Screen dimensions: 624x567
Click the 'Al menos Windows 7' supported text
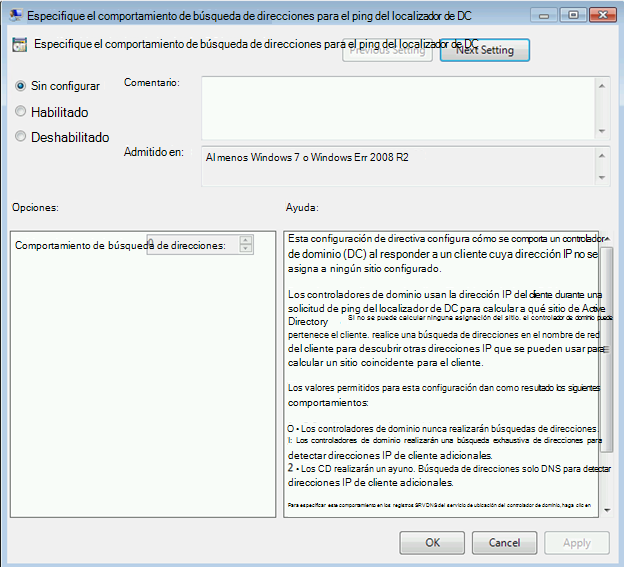(307, 158)
